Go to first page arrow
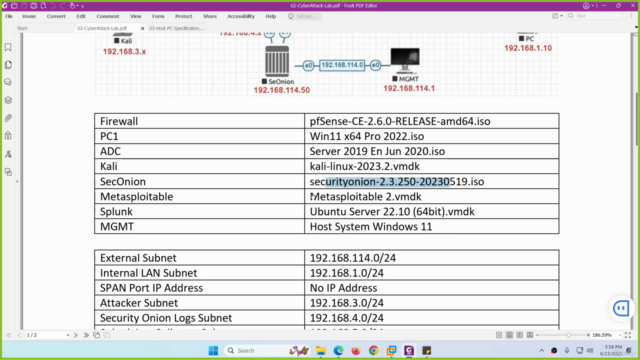Image resolution: width=640 pixels, height=360 pixels. pyautogui.click(x=9, y=335)
